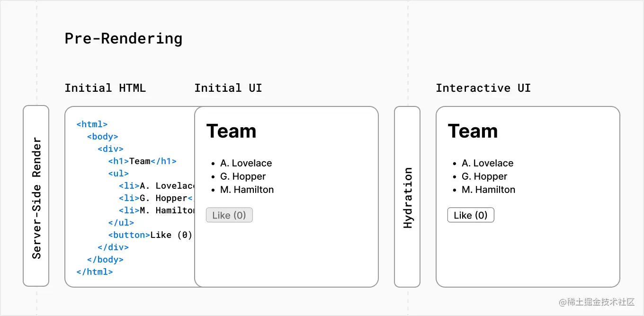The height and width of the screenshot is (316, 644).
Task: Click the Initial HTML label
Action: (105, 88)
